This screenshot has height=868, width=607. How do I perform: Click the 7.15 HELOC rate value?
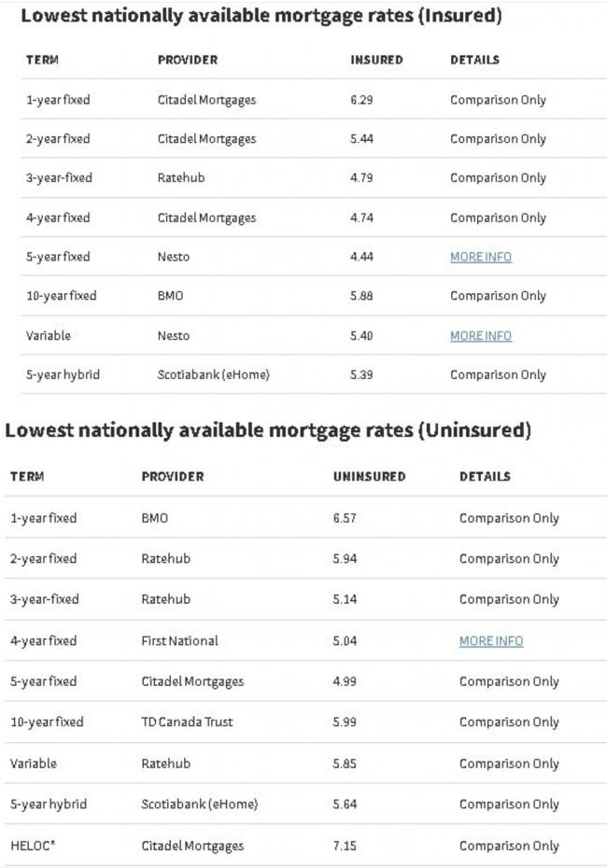(x=345, y=846)
